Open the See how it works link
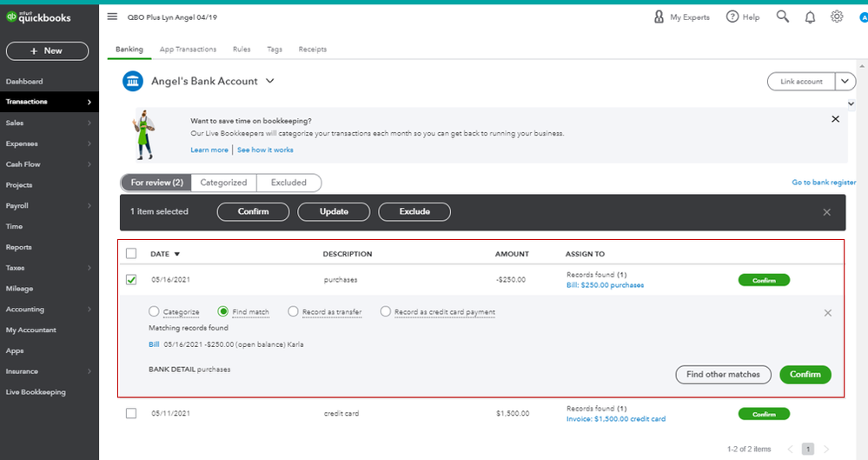This screenshot has height=460, width=868. (265, 150)
